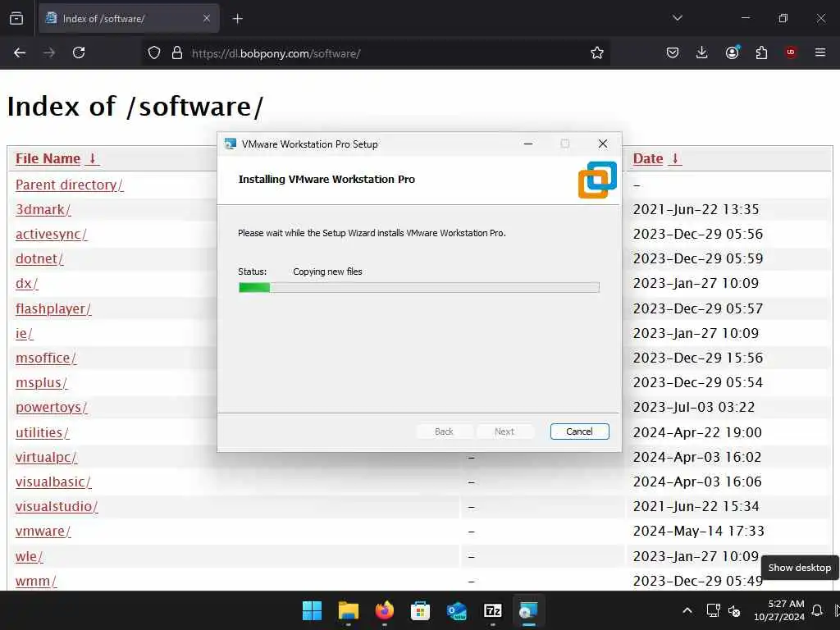This screenshot has height=630, width=840.
Task: Close the VMware Workstation Pro Setup dialog
Action: (x=603, y=144)
